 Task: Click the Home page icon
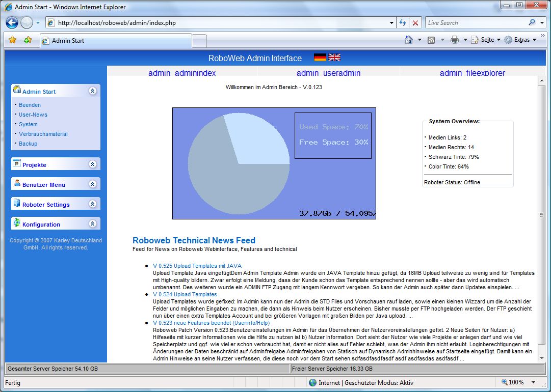409,40
